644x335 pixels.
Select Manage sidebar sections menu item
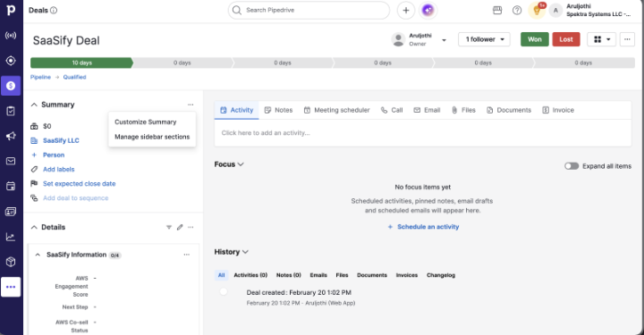tap(152, 137)
